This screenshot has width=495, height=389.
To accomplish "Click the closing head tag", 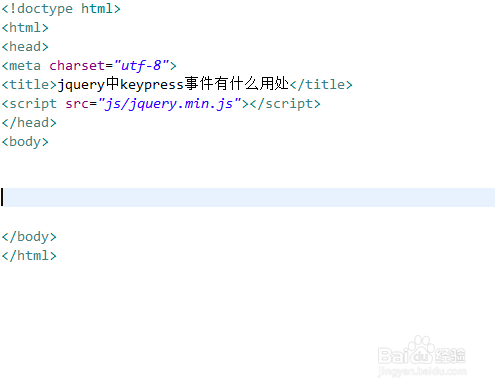I will (29, 123).
